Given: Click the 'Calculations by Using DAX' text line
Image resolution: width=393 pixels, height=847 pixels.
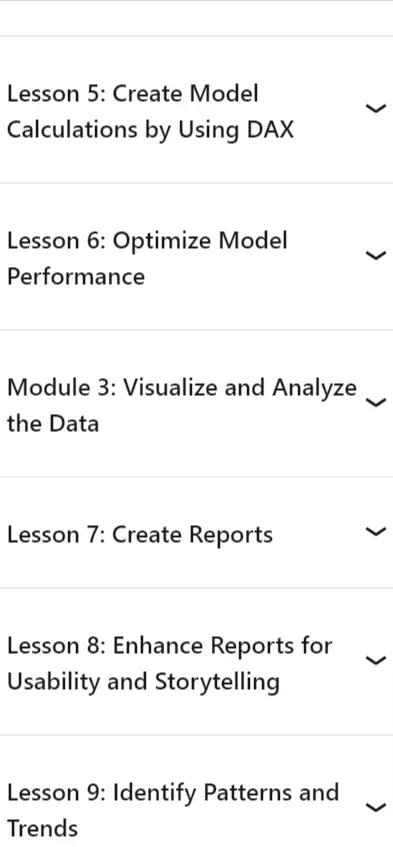Looking at the screenshot, I should [x=150, y=130].
